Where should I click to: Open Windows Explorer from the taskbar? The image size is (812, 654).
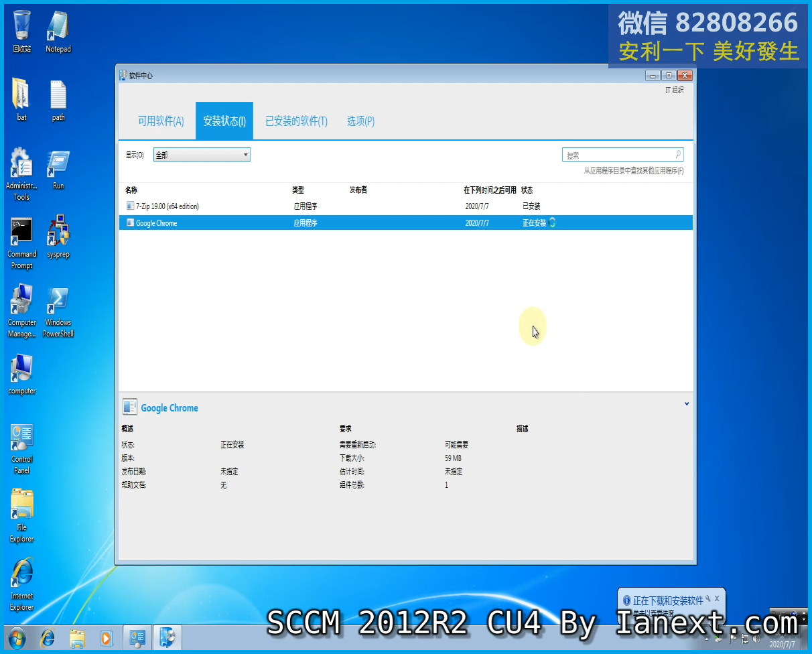(x=78, y=637)
